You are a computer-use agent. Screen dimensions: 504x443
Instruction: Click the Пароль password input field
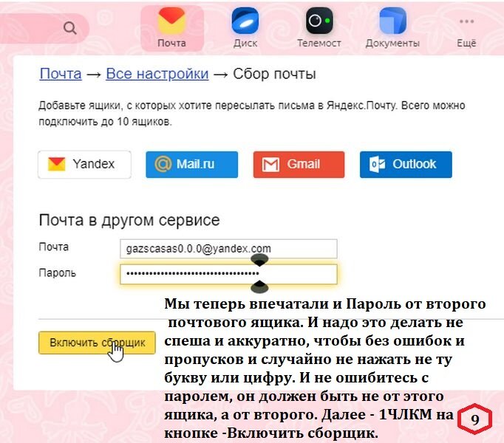(228, 274)
